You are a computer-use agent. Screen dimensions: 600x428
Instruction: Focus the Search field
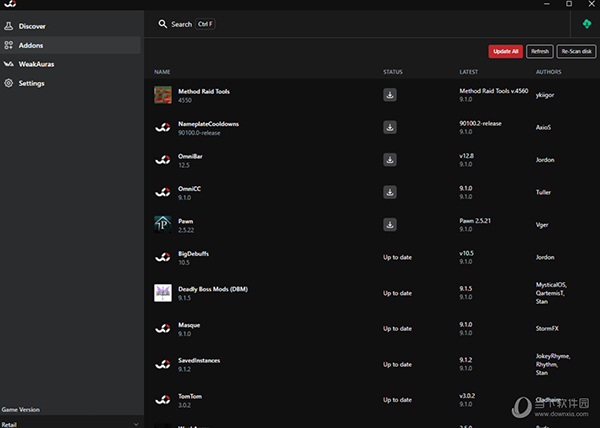(187, 24)
